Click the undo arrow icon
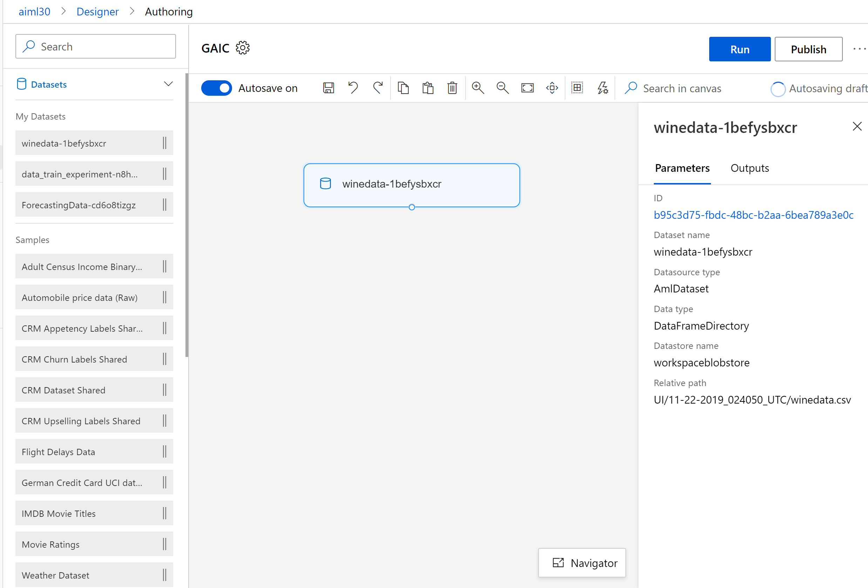Viewport: 868px width, 588px height. point(353,88)
